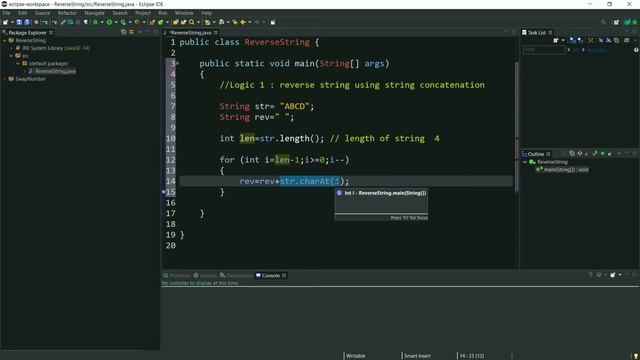The image size is (640, 360).
Task: Click the Task List help indicator icon
Action: click(636, 50)
